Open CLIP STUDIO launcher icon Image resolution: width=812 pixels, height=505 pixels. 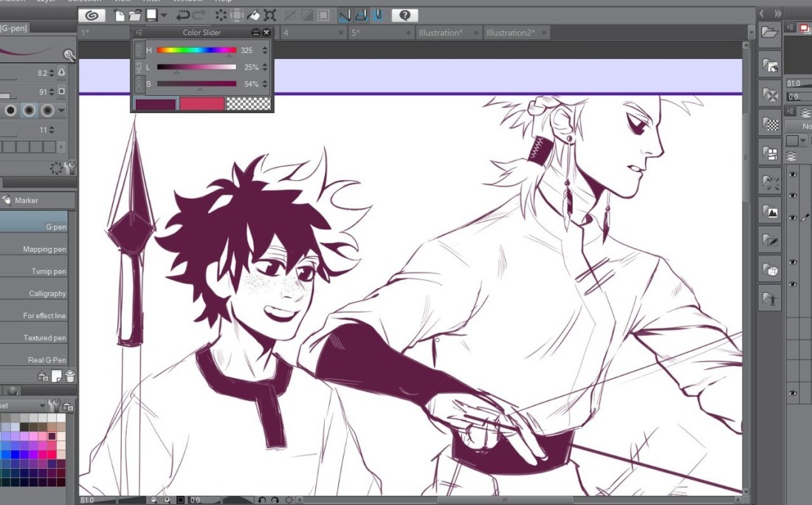pyautogui.click(x=92, y=16)
